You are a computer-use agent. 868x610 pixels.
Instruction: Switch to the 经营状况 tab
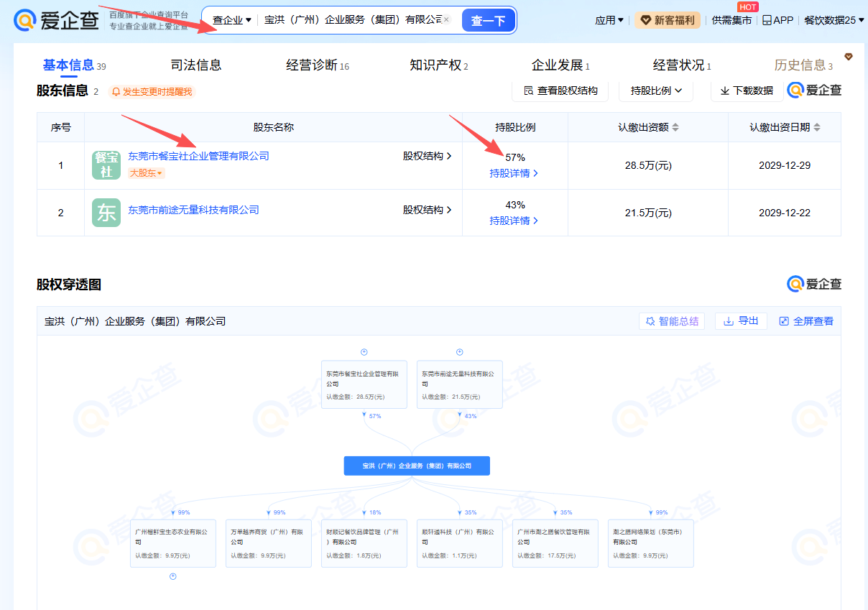tap(682, 65)
